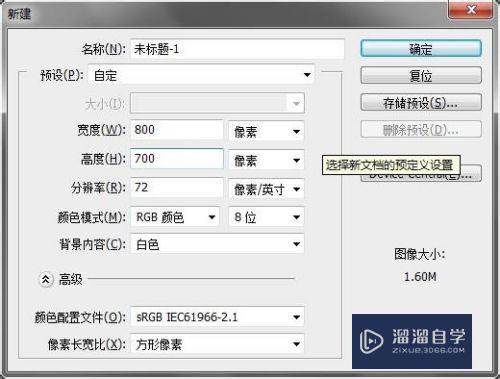Click the 颜色模式(M): label
500x379 pixels.
click(92, 217)
